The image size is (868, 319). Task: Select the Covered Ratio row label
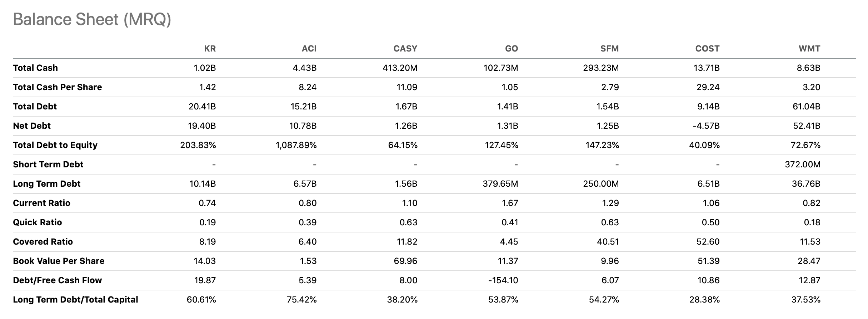click(43, 242)
